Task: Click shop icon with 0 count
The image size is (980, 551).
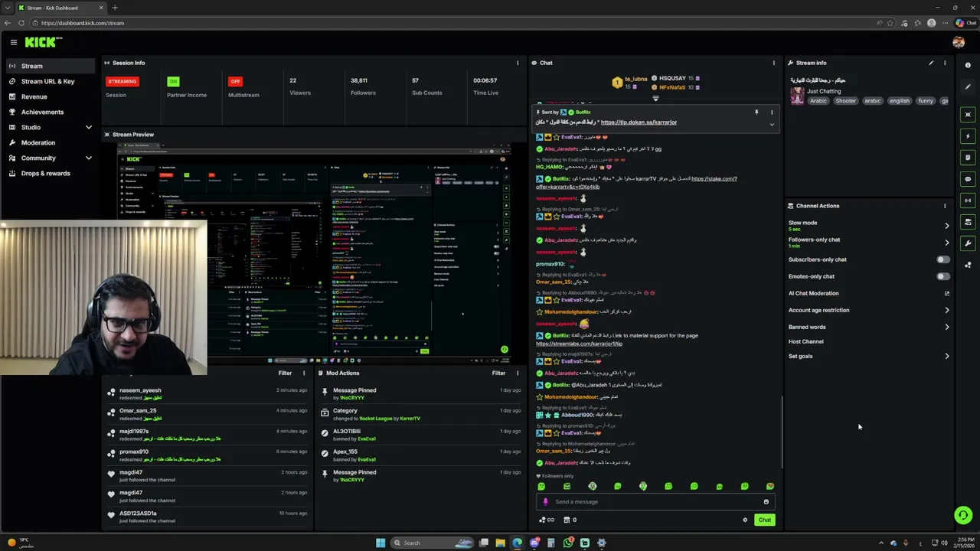Action: coord(570,520)
